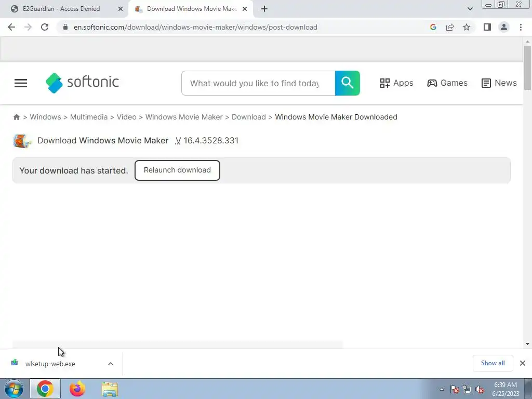
Task: Focus the Softonic search field
Action: (258, 83)
